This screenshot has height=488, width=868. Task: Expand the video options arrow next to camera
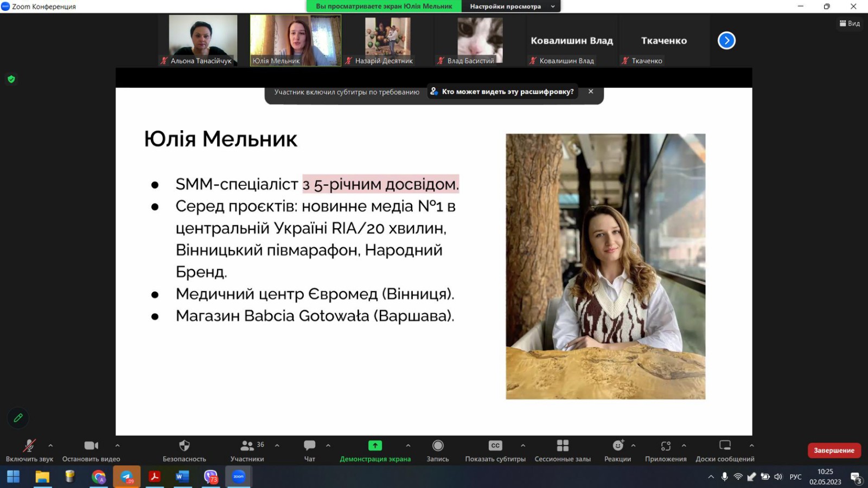point(118,446)
